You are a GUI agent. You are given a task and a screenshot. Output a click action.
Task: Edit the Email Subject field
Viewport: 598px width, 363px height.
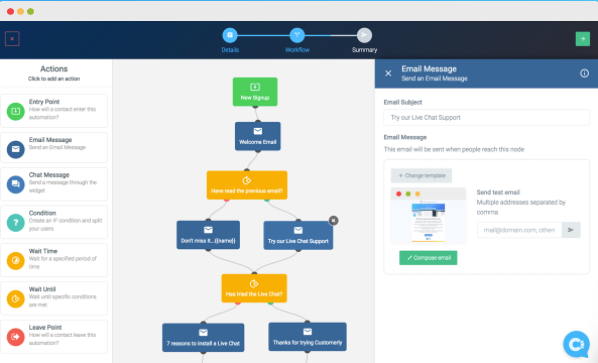click(486, 117)
